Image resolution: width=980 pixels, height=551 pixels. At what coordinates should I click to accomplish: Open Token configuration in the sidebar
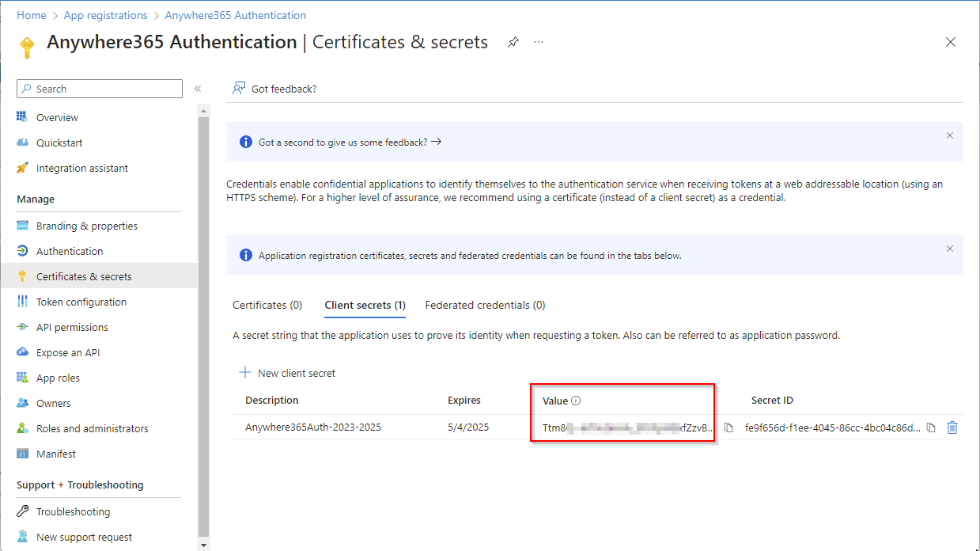(81, 302)
